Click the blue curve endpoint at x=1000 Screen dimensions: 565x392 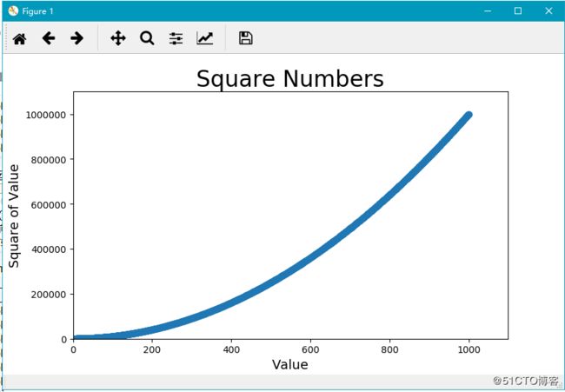(x=469, y=115)
